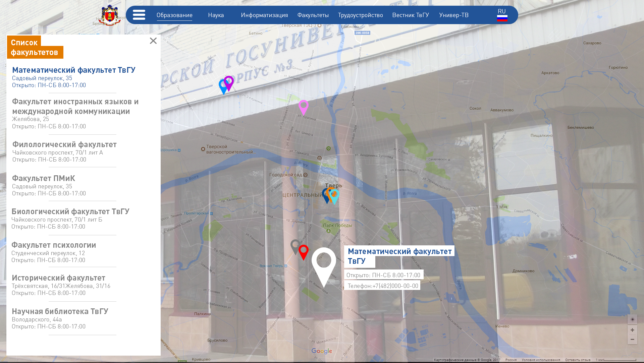Click the Google logo on the map
This screenshot has width=644, height=363.
(322, 351)
